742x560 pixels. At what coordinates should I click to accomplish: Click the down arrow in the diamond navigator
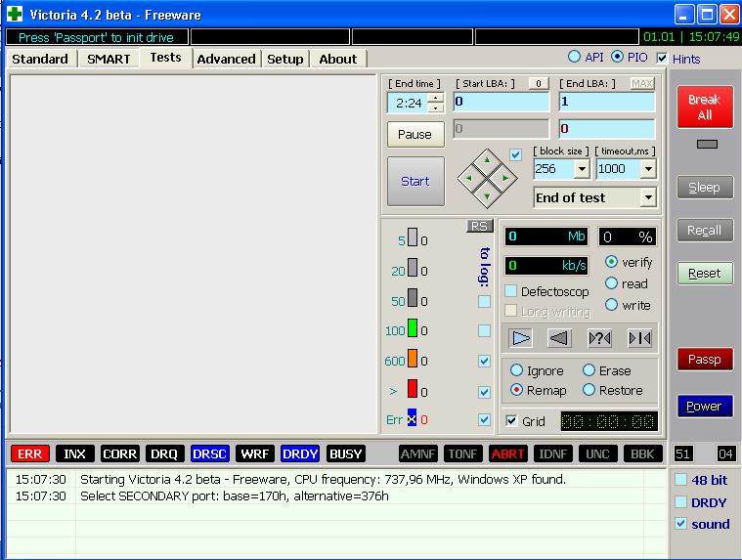[x=487, y=195]
